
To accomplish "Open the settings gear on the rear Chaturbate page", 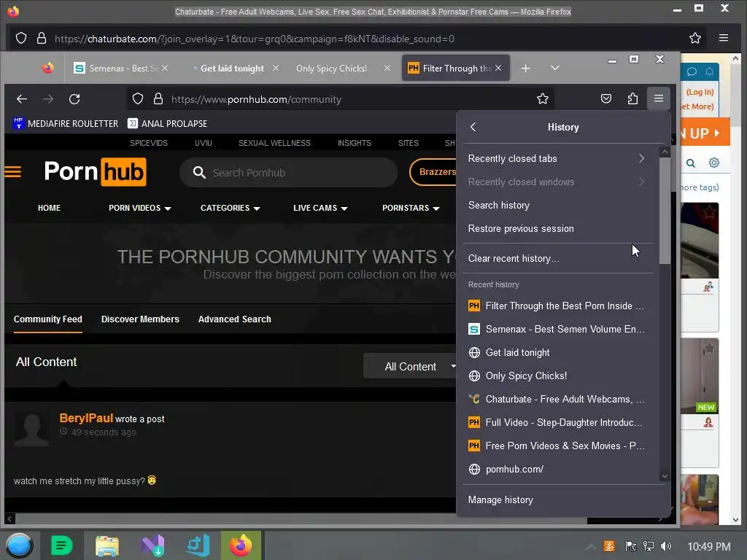I will (713, 163).
